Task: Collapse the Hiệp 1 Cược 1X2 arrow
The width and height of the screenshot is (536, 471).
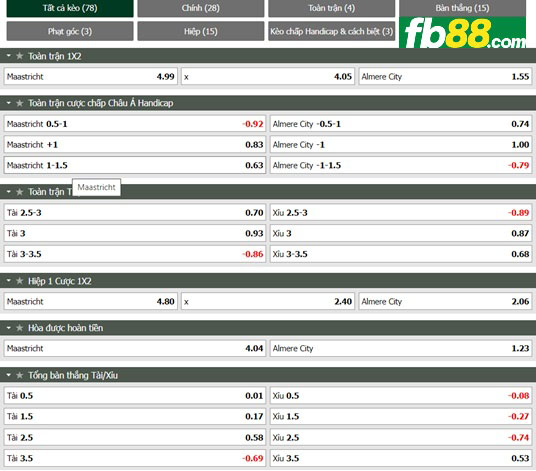Action: [9, 281]
